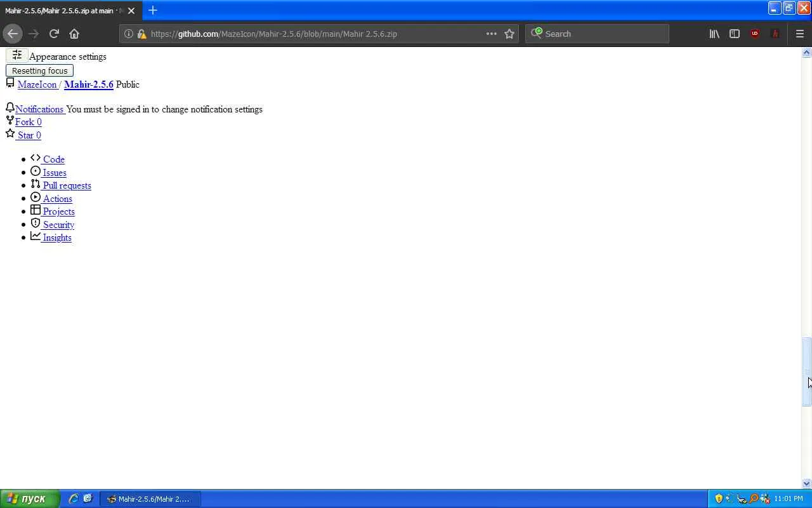Click the 11:01 PM system clock
The image size is (812, 508).
(x=789, y=498)
